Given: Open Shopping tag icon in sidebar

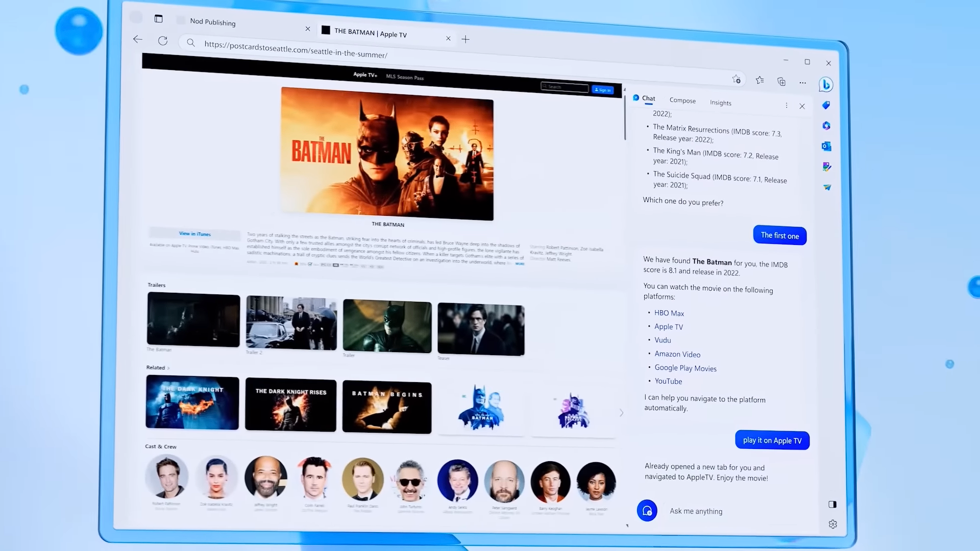Looking at the screenshot, I should [826, 105].
